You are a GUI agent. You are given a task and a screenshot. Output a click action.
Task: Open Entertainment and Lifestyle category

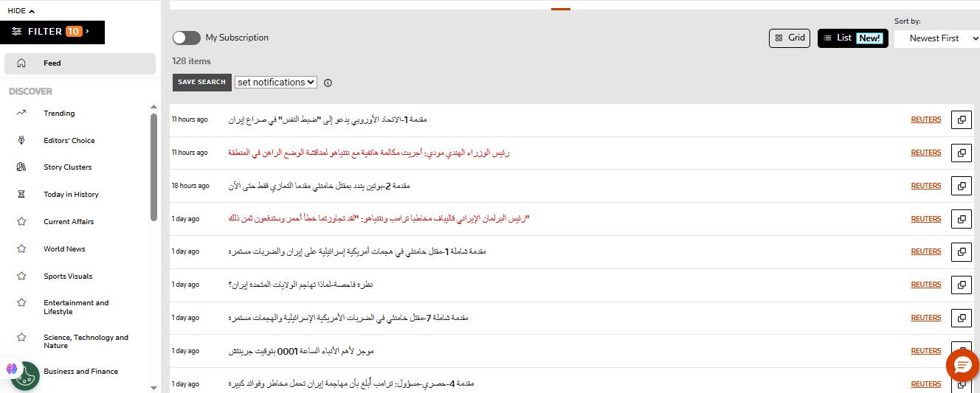(x=76, y=307)
